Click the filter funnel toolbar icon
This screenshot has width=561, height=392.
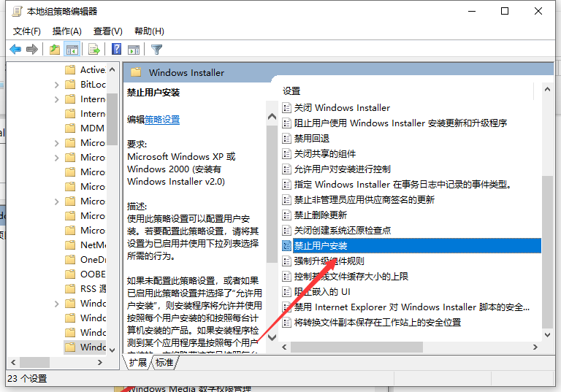pos(156,50)
